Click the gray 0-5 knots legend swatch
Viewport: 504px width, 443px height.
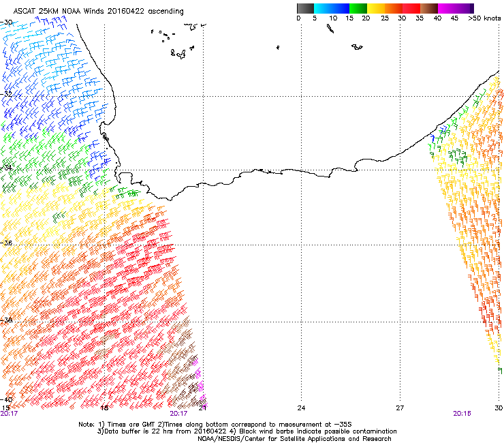point(305,8)
